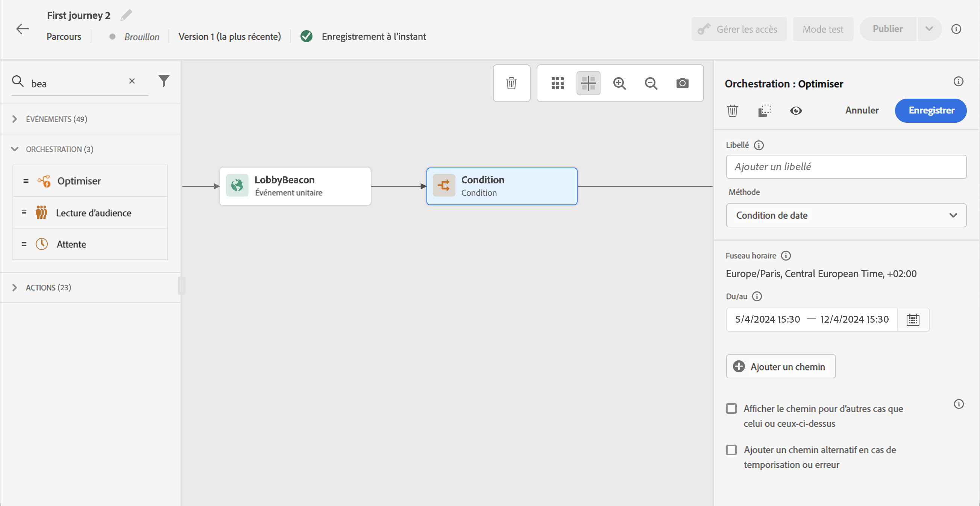Open the Méthode 'Condition de date' dropdown
Image resolution: width=980 pixels, height=506 pixels.
(846, 215)
